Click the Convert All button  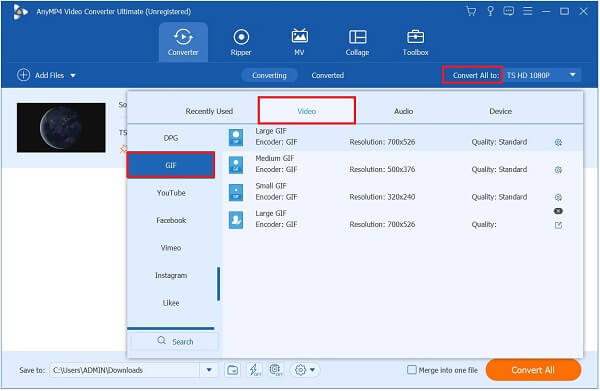[x=533, y=370]
